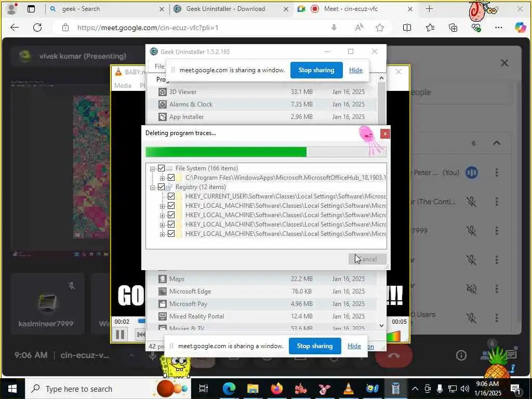
Task: Open more options for Peter (You)
Action: (496, 172)
